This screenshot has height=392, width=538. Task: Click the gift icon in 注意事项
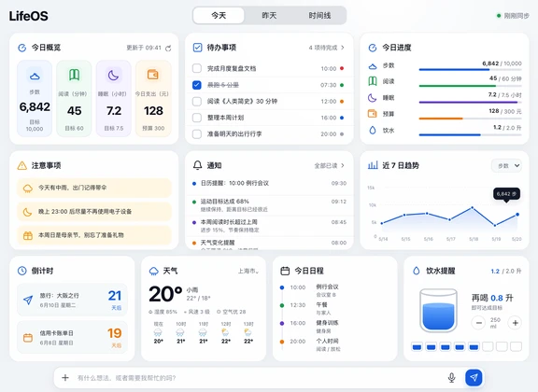pyautogui.click(x=28, y=235)
